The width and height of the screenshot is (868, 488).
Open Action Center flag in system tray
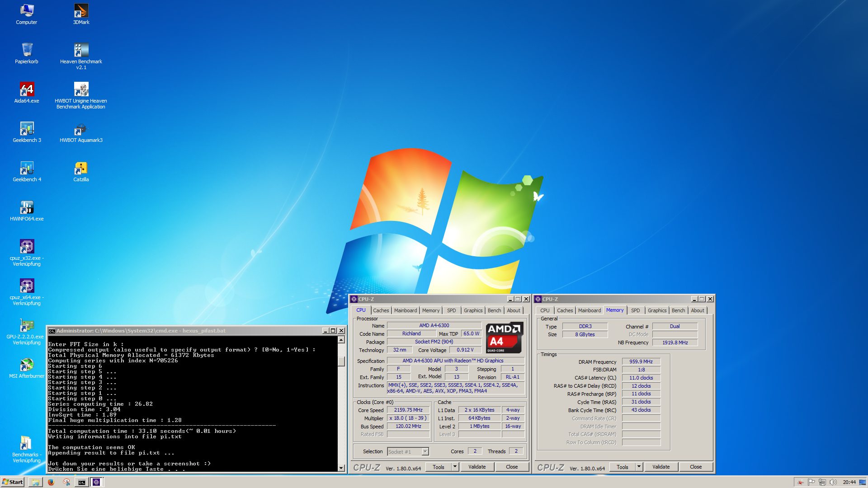click(811, 482)
